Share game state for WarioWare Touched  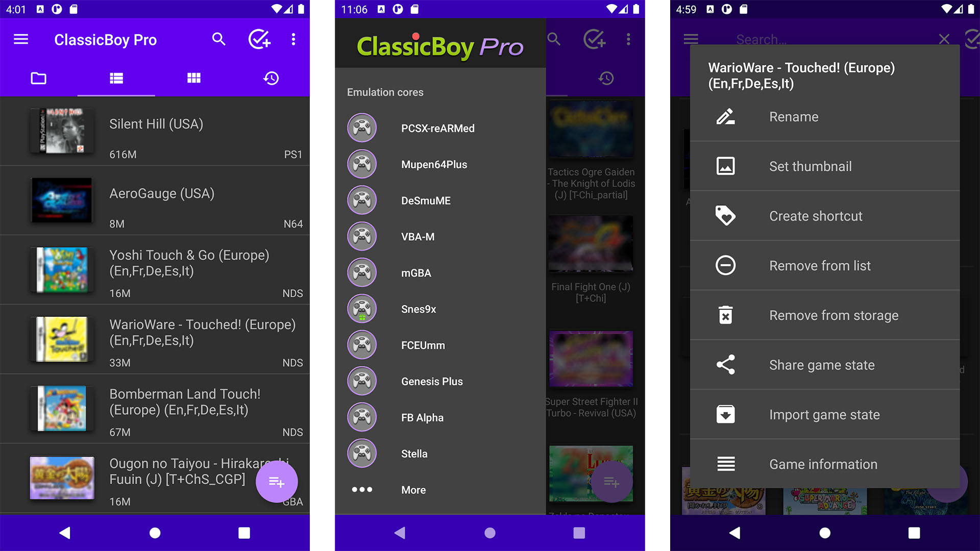coord(822,365)
